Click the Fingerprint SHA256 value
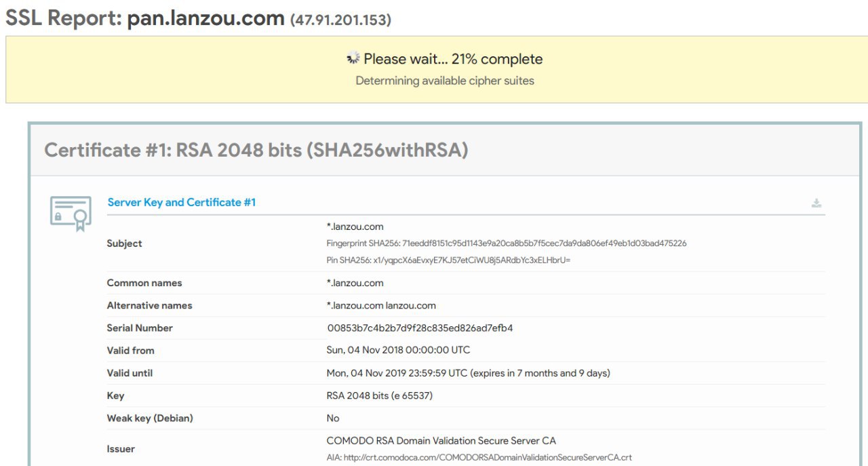The image size is (868, 466). click(507, 244)
